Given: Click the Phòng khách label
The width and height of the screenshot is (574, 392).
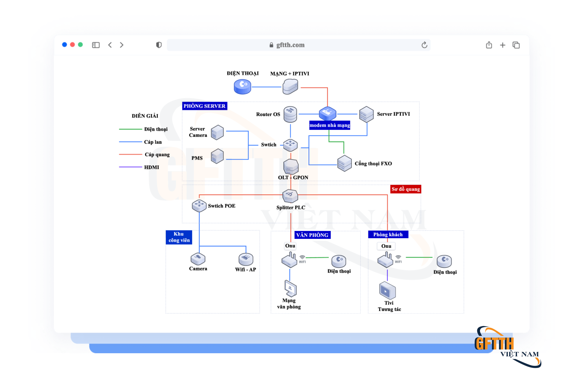Looking at the screenshot, I should tap(388, 234).
